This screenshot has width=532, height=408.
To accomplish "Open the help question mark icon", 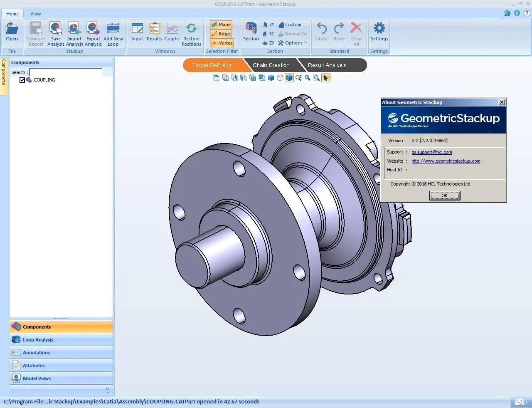I will point(527,13).
